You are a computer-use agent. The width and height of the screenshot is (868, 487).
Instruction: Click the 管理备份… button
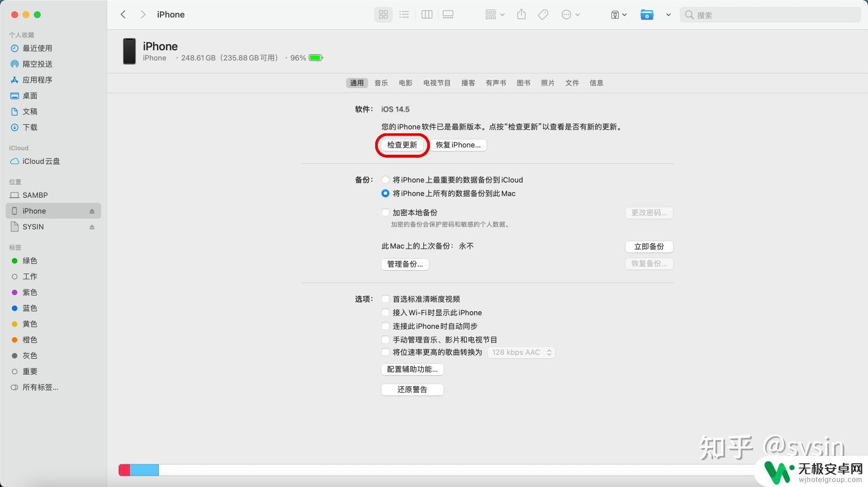405,264
